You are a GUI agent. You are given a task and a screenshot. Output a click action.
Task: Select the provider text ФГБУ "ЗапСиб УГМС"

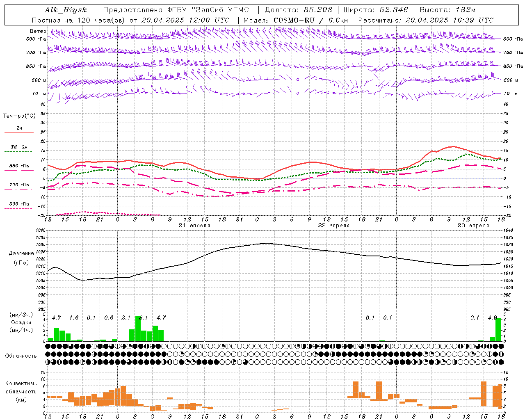pos(210,10)
